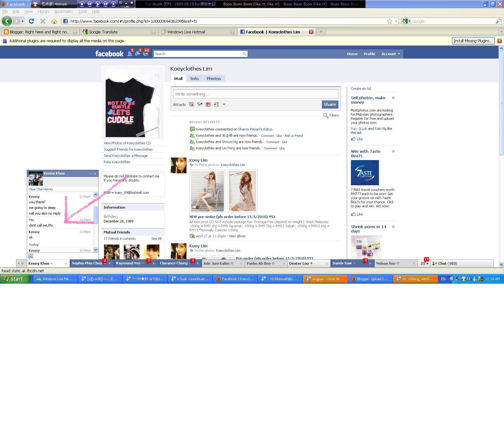Go to Firefox home page
This screenshot has width=504, height=432.
point(54,21)
